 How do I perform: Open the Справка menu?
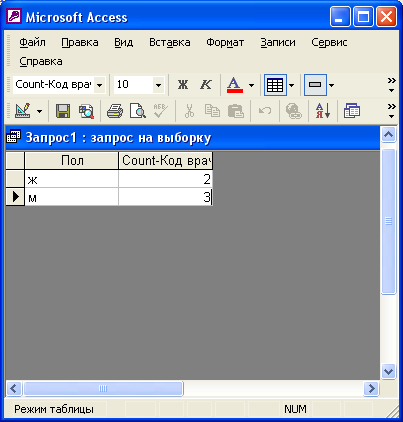click(x=41, y=61)
